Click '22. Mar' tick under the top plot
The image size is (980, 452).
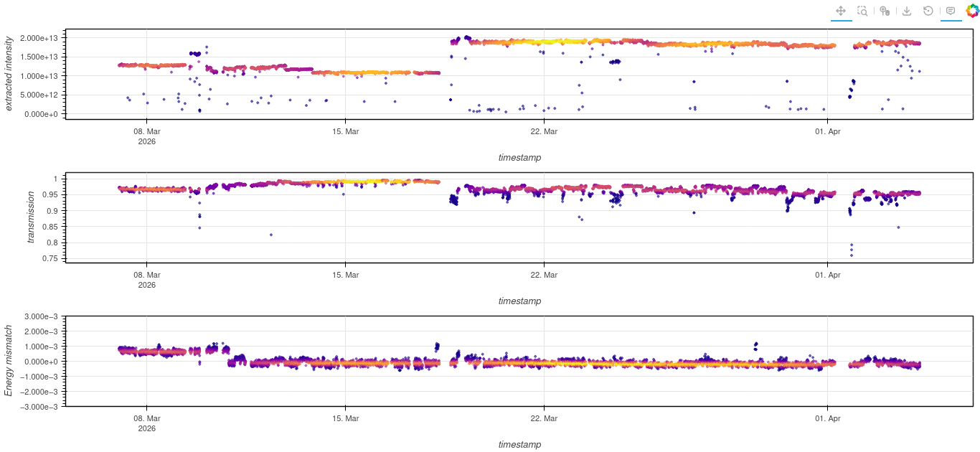point(544,131)
